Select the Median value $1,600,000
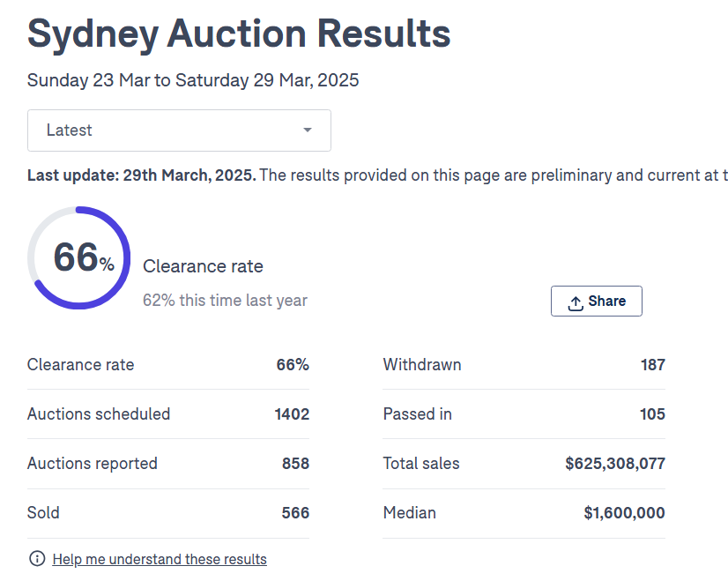Image resolution: width=728 pixels, height=581 pixels. (x=624, y=513)
